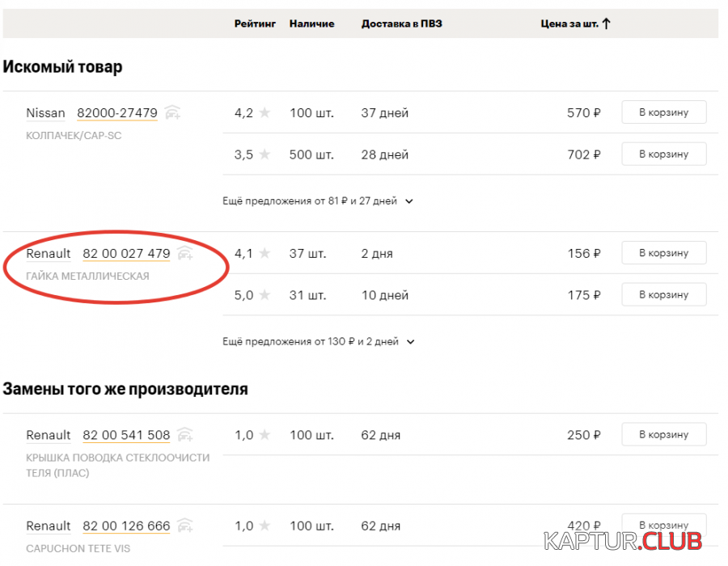Expand Ещё предложения от 130 ₽ и 2 дней
This screenshot has width=728, height=566.
[x=319, y=341]
